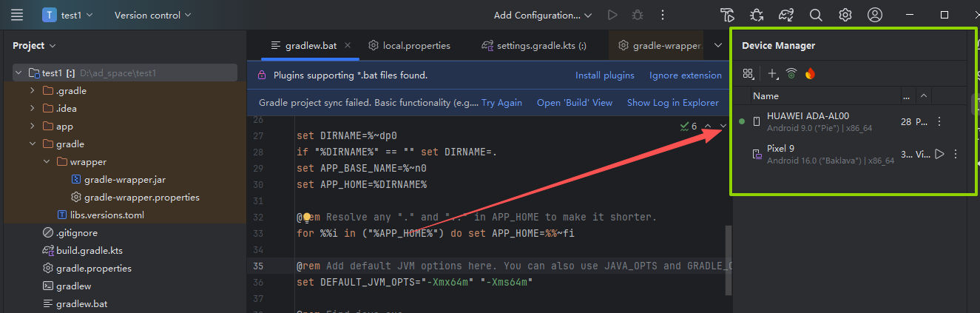The width and height of the screenshot is (980, 313).
Task: Go to previous highlighted problem arrow
Action: pyautogui.click(x=708, y=127)
